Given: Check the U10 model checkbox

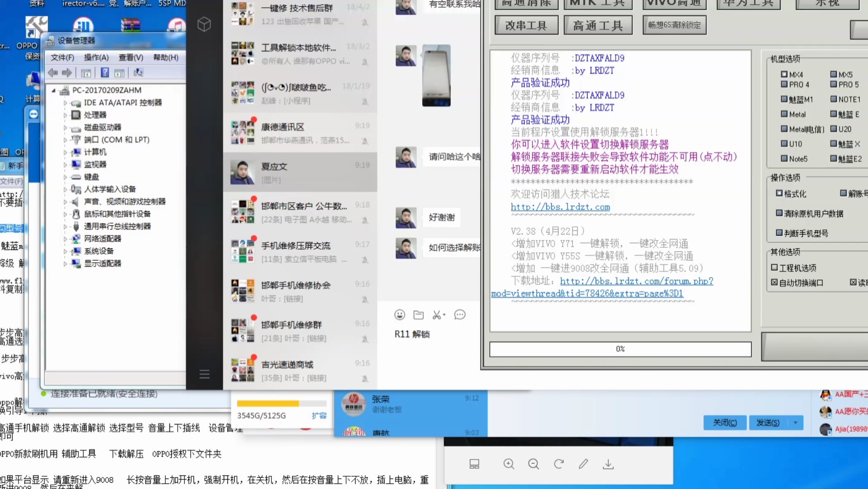Looking at the screenshot, I should tap(784, 144).
